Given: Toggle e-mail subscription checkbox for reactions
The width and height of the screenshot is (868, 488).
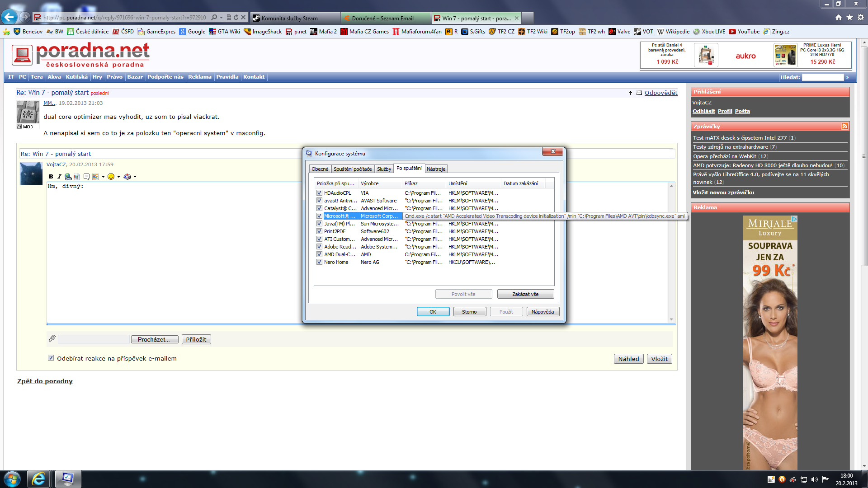Looking at the screenshot, I should [51, 358].
